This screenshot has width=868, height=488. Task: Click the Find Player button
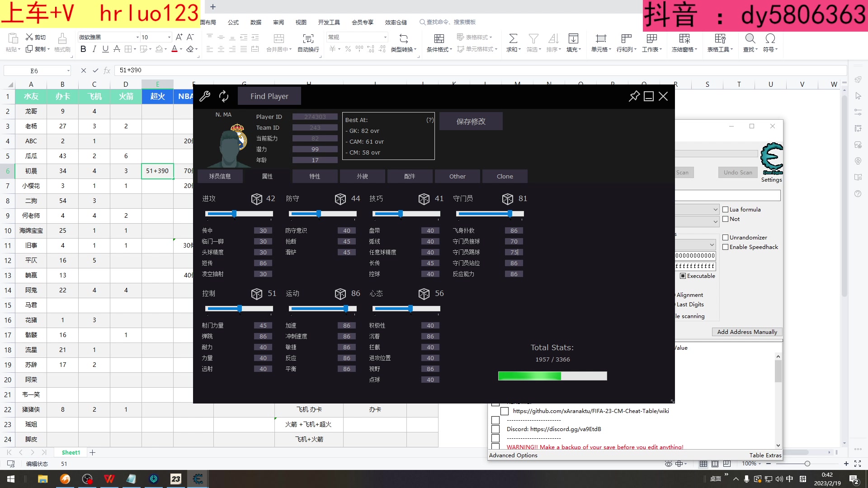pyautogui.click(x=269, y=96)
